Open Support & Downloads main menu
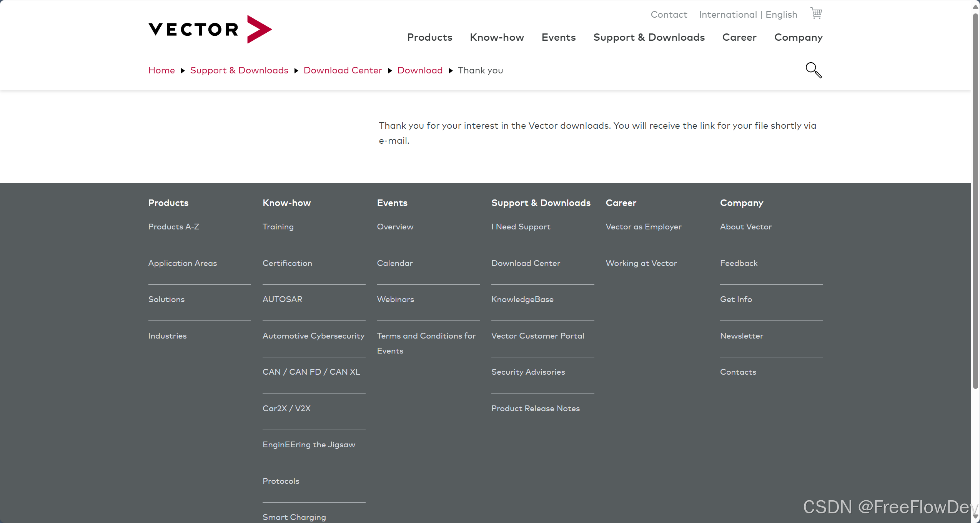Image resolution: width=980 pixels, height=523 pixels. click(649, 37)
